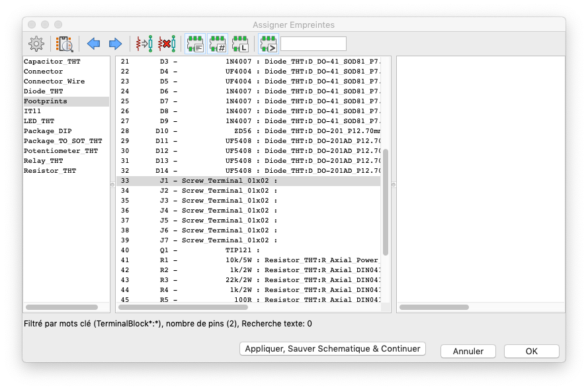Click the footprint filter text field
The height and width of the screenshot is (390, 588).
(x=313, y=44)
